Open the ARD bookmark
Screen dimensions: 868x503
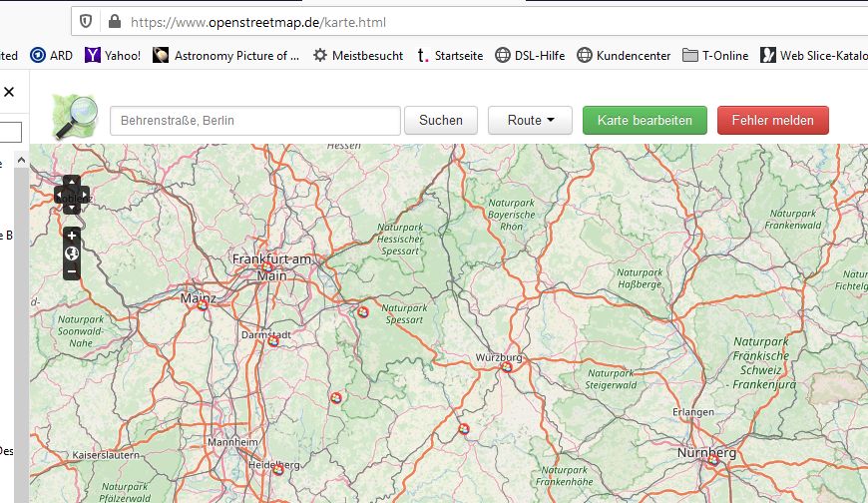[x=52, y=56]
